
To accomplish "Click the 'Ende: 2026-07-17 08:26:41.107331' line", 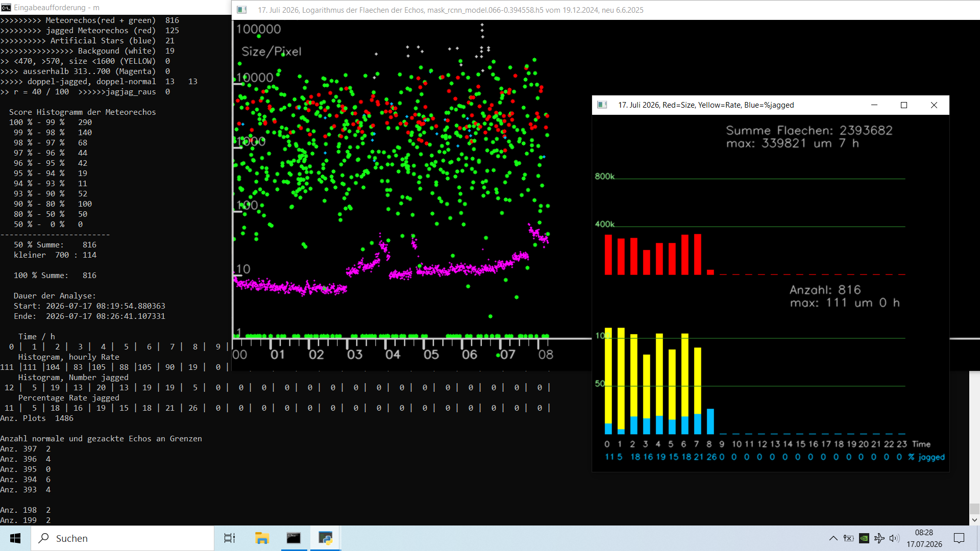I will [89, 316].
